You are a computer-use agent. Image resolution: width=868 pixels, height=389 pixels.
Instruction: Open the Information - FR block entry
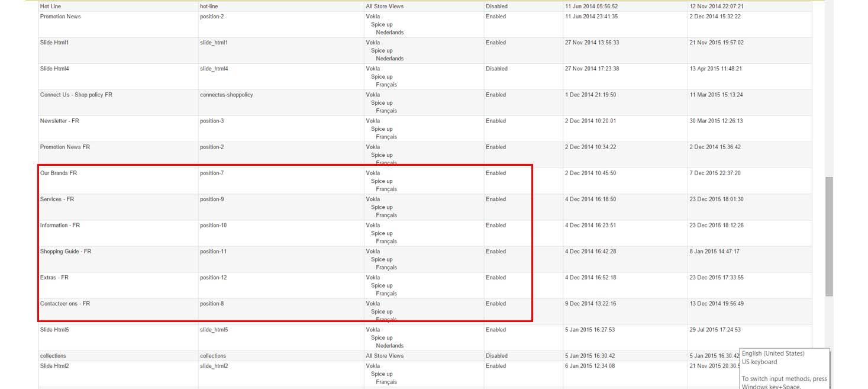pyautogui.click(x=60, y=226)
